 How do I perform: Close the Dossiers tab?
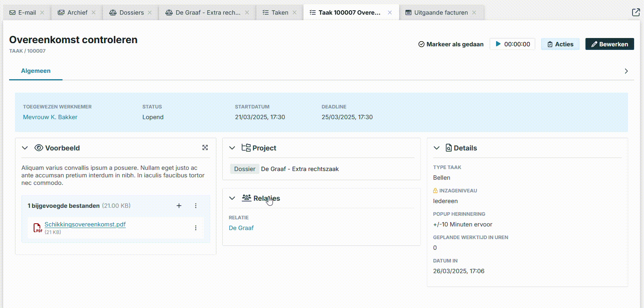(150, 13)
